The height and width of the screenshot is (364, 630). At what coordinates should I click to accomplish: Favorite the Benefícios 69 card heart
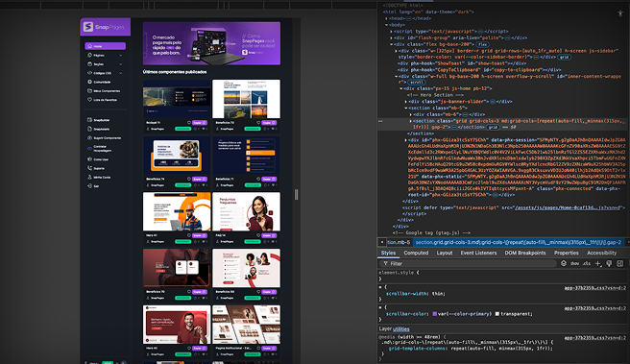[x=258, y=292]
